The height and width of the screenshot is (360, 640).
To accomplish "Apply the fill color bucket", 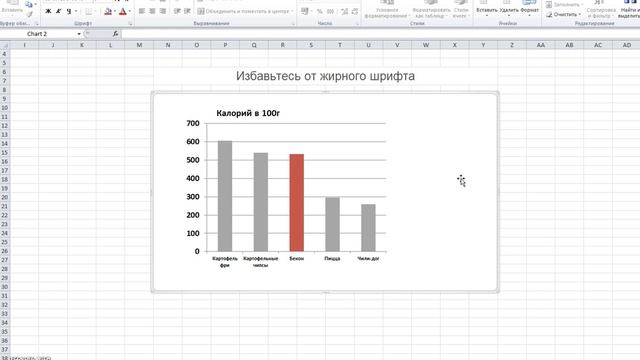I will tap(108, 11).
